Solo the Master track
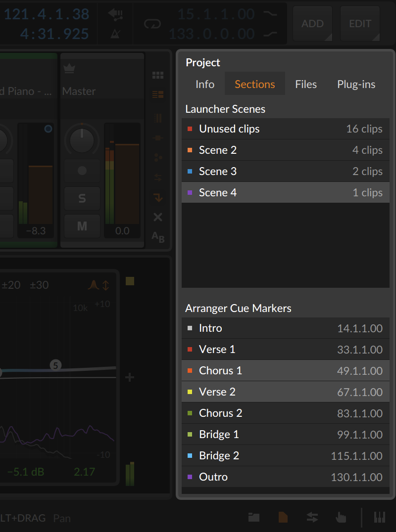This screenshot has width=396, height=532. [82, 199]
